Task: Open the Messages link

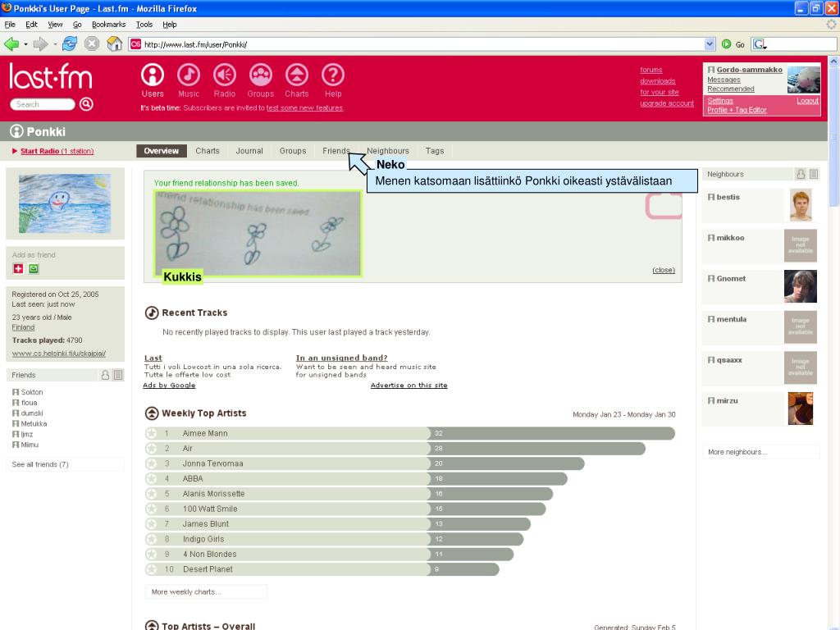Action: pyautogui.click(x=724, y=80)
